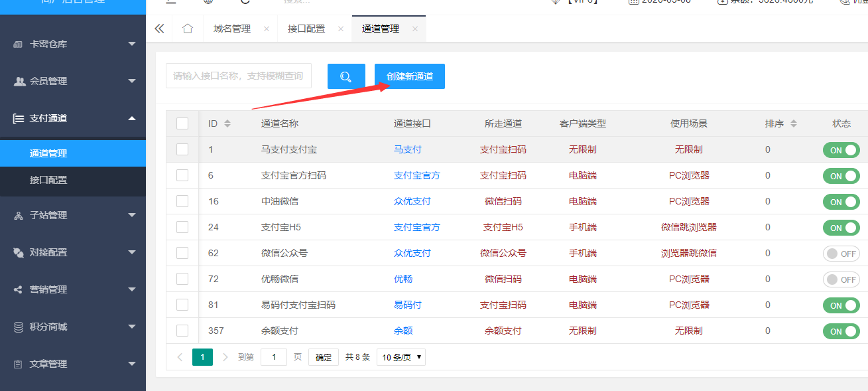Open the 优畅 interface link
The width and height of the screenshot is (868, 391).
[403, 279]
